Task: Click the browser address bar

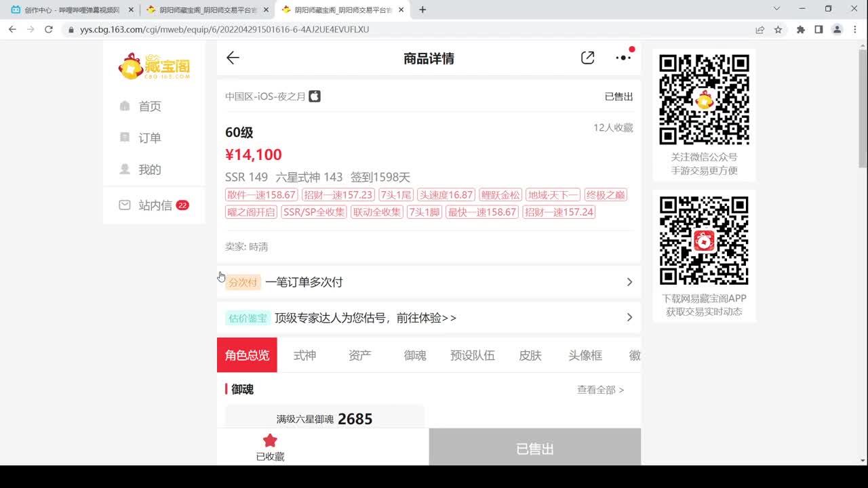Action: pyautogui.click(x=271, y=29)
